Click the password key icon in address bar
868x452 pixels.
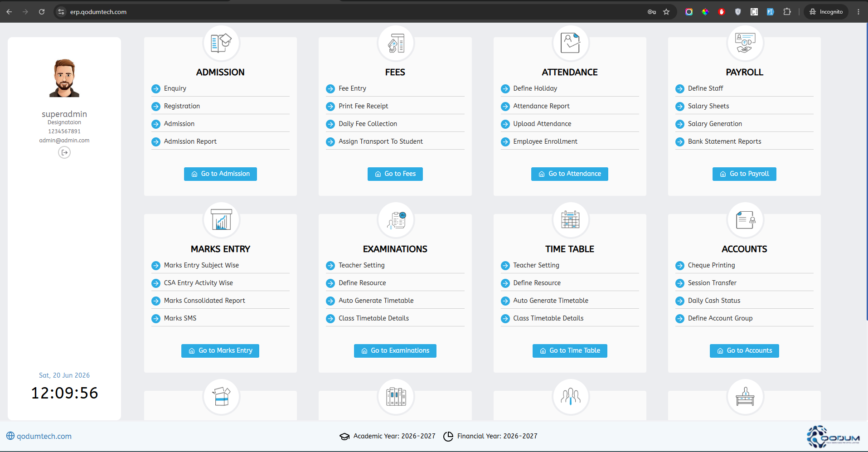(x=652, y=12)
